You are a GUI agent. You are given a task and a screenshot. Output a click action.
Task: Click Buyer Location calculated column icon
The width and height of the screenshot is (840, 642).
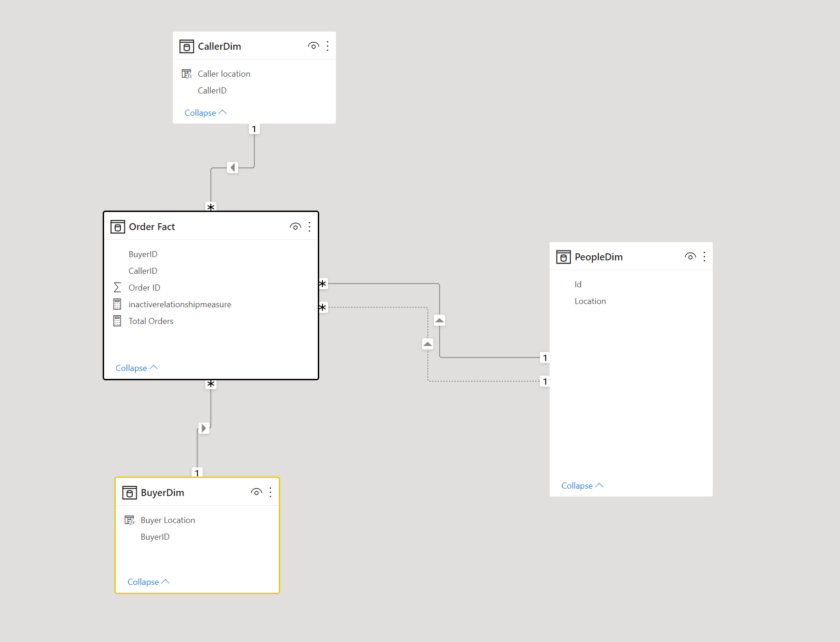130,520
